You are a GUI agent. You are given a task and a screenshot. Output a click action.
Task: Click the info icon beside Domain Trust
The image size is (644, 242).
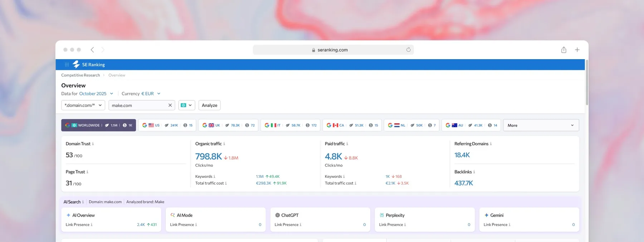93,144
